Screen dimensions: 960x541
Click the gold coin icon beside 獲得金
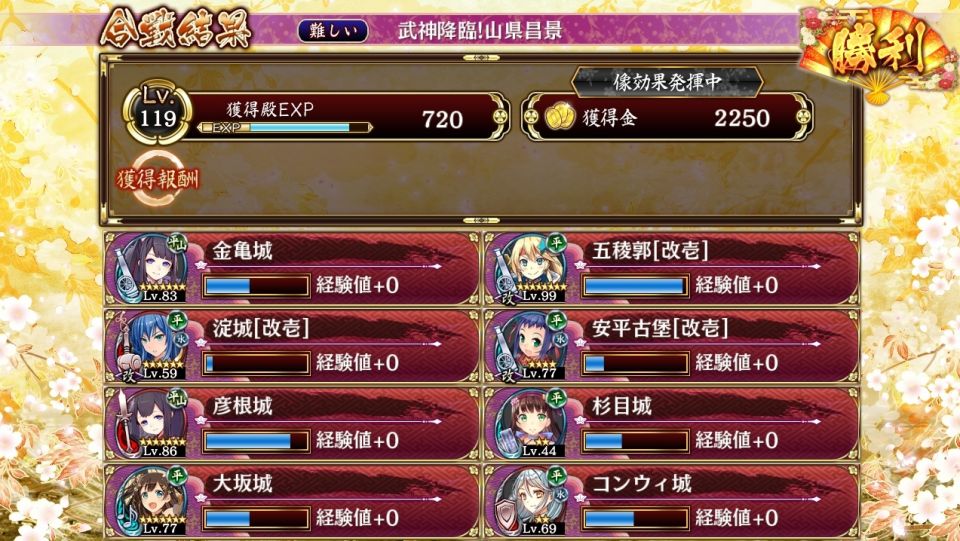(559, 118)
